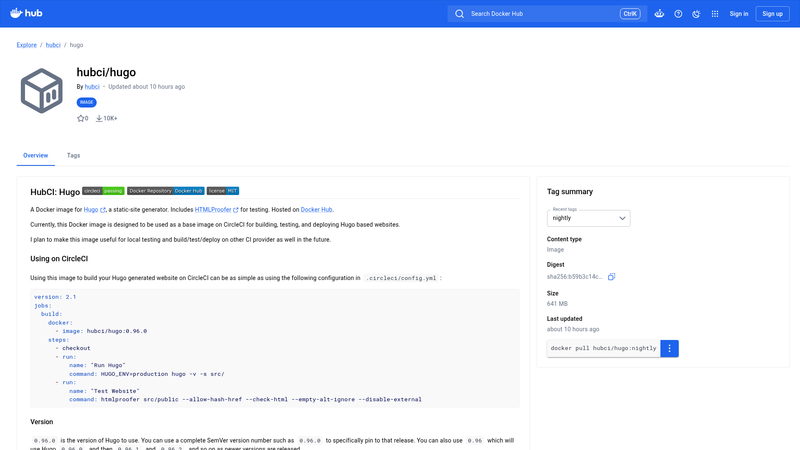This screenshot has height=450, width=800.
Task: Open the pull command options menu button
Action: [669, 348]
